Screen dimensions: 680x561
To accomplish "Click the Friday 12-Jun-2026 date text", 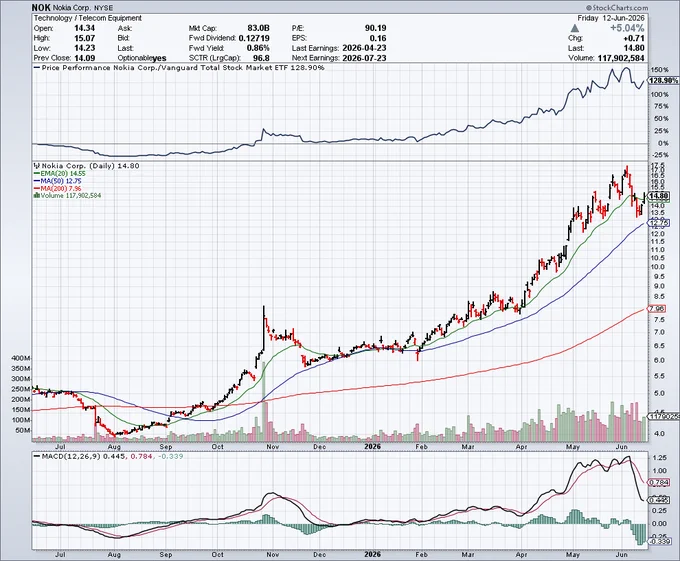I will [611, 18].
